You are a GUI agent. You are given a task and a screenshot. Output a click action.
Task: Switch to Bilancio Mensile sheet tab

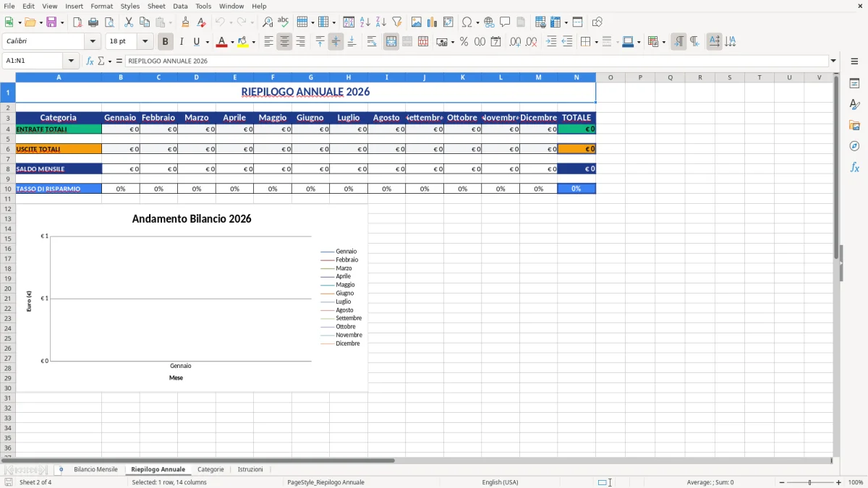95,470
